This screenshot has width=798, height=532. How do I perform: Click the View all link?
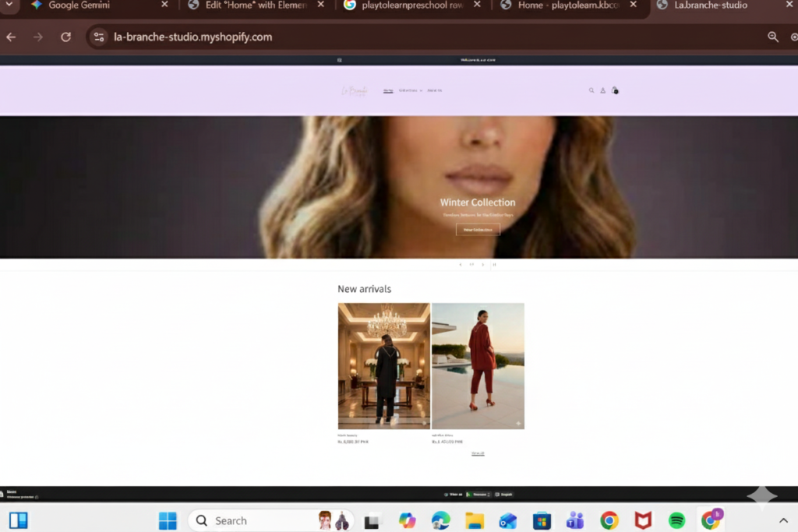point(478,453)
